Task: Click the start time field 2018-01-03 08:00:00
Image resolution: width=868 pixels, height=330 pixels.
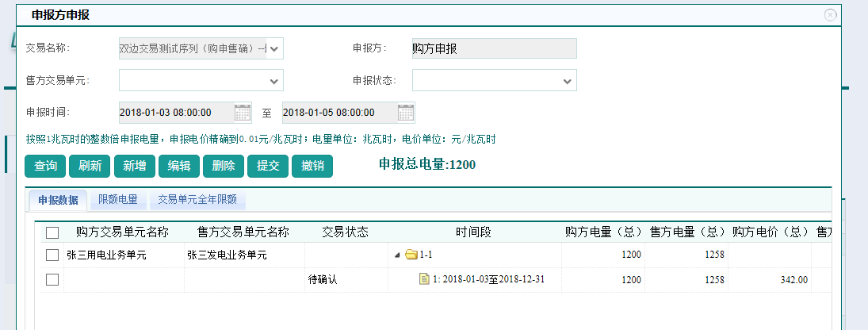Action: 176,113
